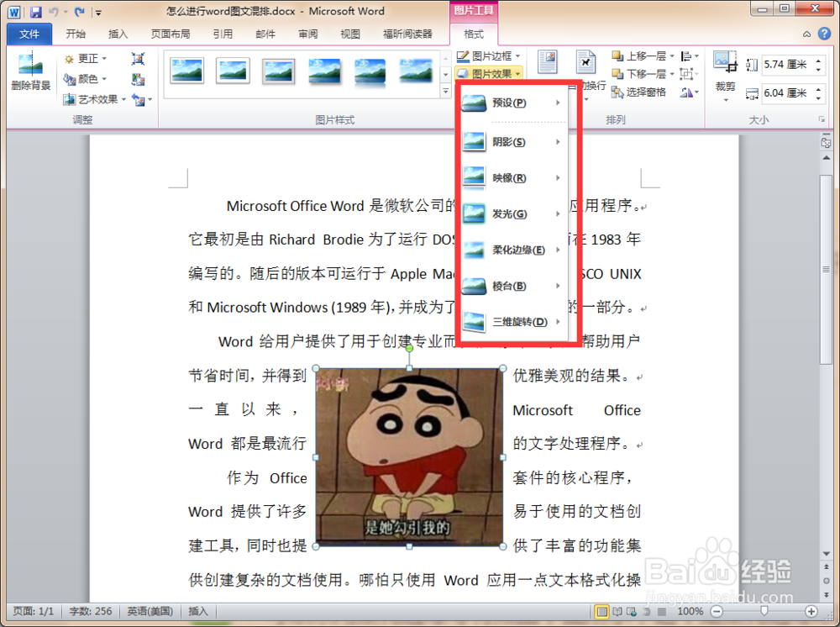Switch to the 引用 references tab
Viewport: 840px width, 627px height.
(223, 34)
